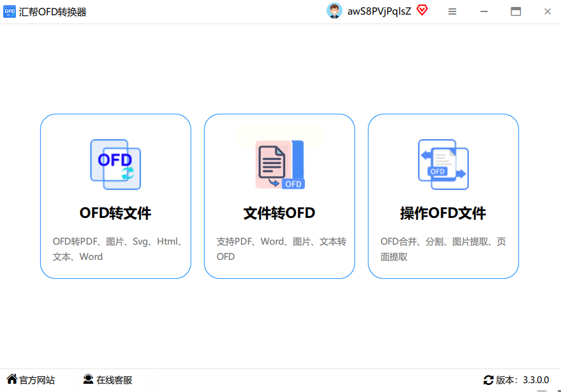561x392 pixels.
Task: Click the red VIP diamond badge
Action: 422,10
